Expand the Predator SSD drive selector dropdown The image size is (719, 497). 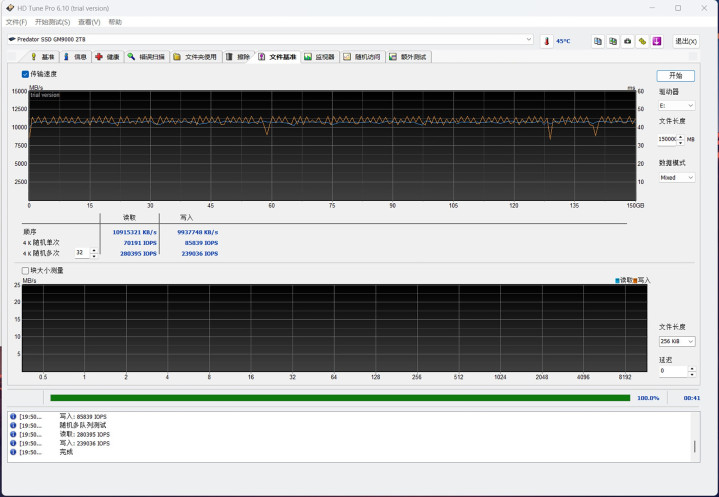[x=529, y=40]
